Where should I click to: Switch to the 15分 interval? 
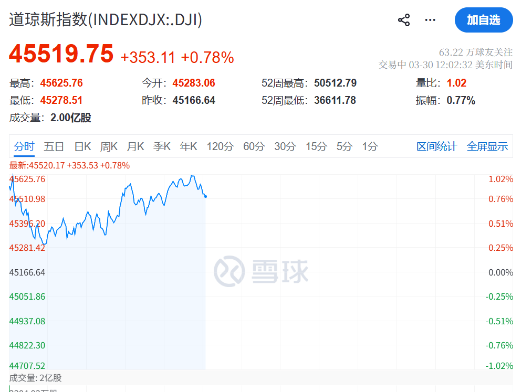click(316, 147)
